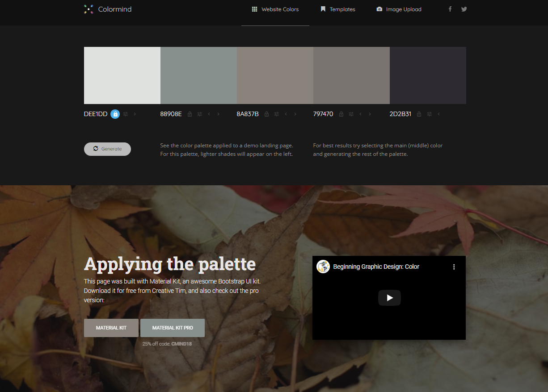The width and height of the screenshot is (548, 392).
Task: Open the Colormind Twitter icon
Action: pos(464,9)
